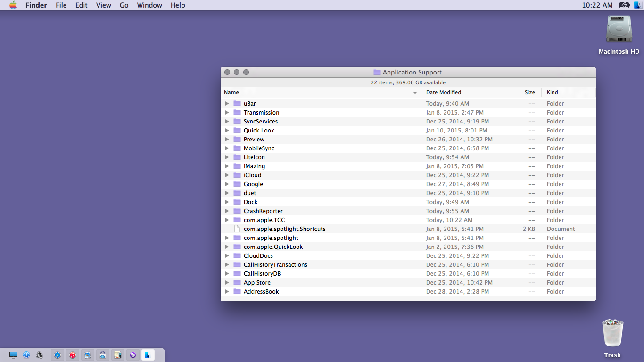The height and width of the screenshot is (362, 644).
Task: Sort by the Name column header
Action: coord(321,93)
